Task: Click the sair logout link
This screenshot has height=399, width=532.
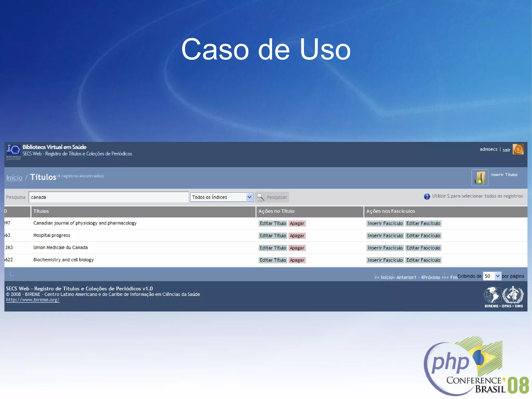Action: coord(506,150)
